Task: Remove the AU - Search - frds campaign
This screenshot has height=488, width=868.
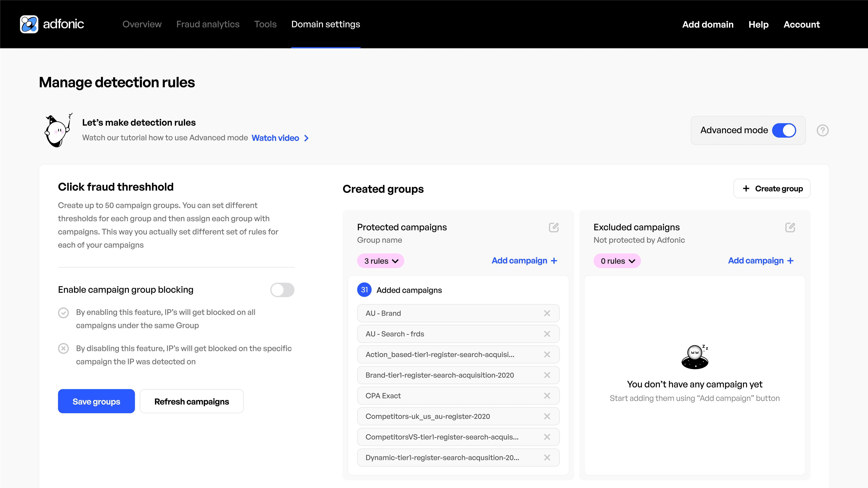Action: [x=547, y=334]
